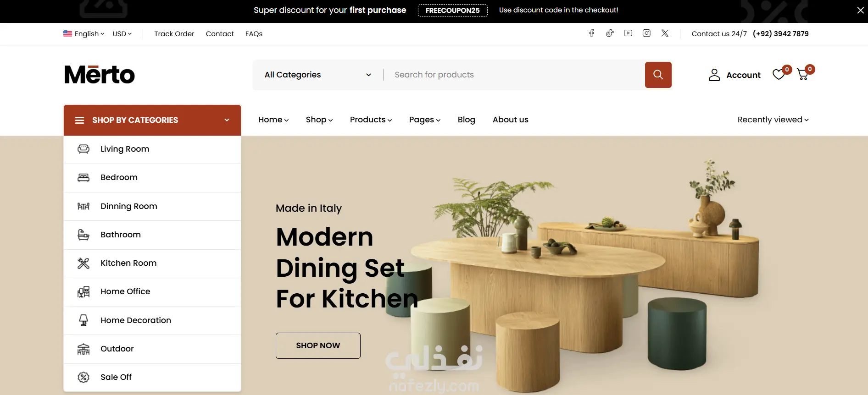This screenshot has height=395, width=868.
Task: Open the TikTok social icon
Action: pos(610,33)
